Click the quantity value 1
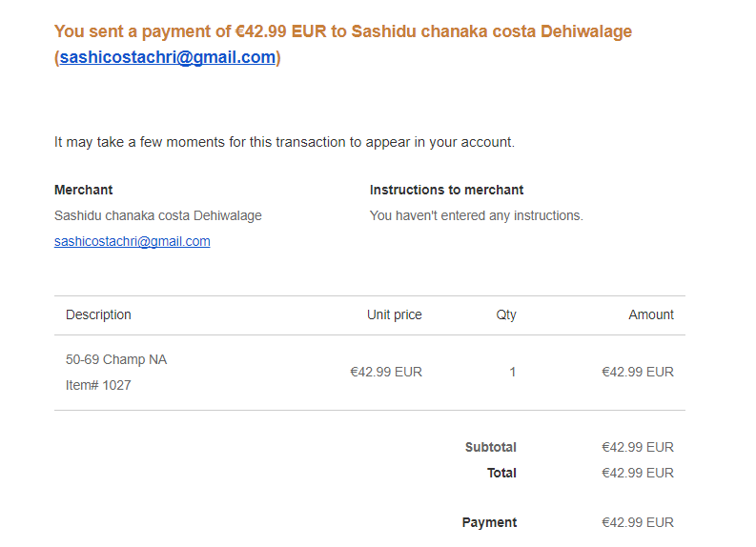Screen dimensions: 756x547 pos(512,372)
